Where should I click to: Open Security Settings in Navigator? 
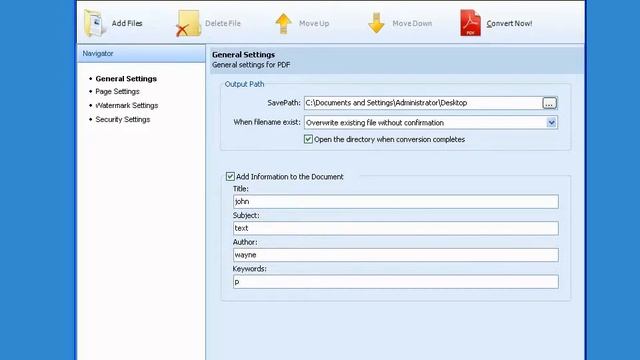tap(123, 119)
